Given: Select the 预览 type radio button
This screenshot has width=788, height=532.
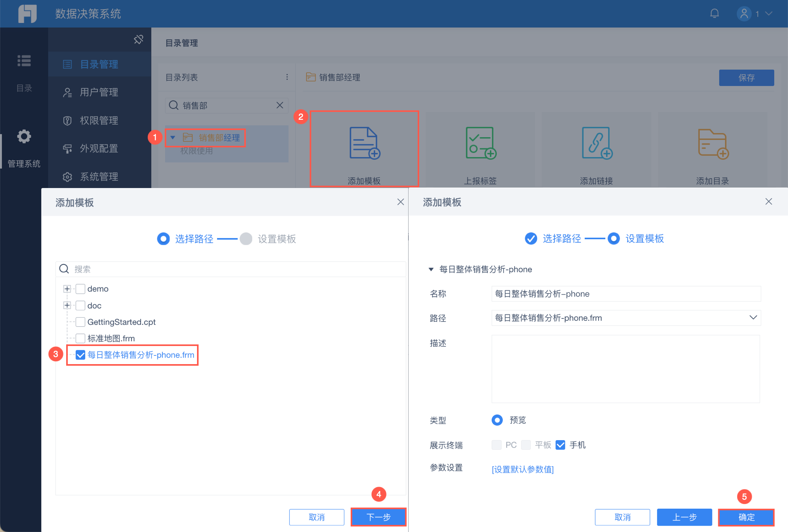Looking at the screenshot, I should pos(497,420).
